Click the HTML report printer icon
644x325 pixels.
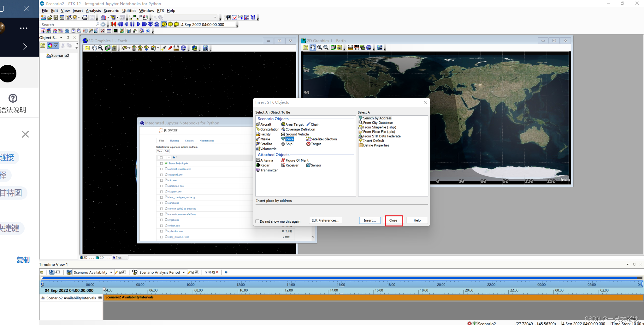click(x=85, y=17)
